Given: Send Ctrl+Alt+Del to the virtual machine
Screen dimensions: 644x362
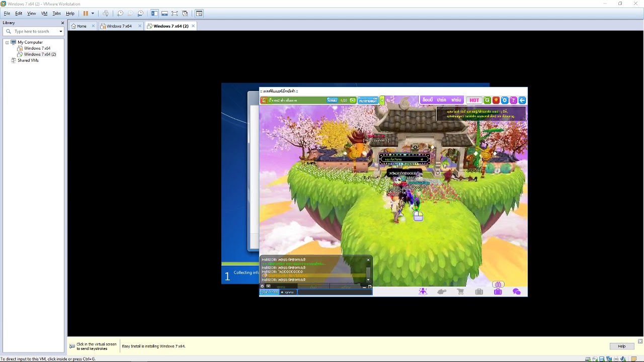Looking at the screenshot, I should click(106, 14).
